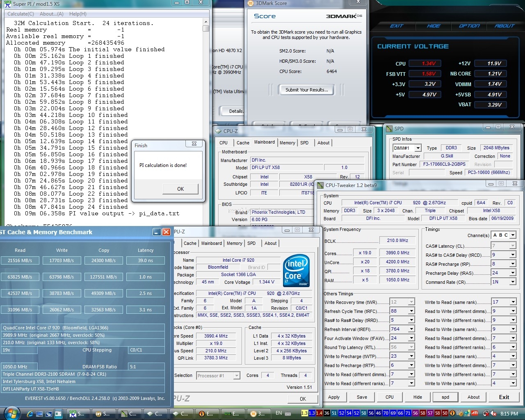Click OK in the lower CPU-Z window
This screenshot has width=525, height=420.
pyautogui.click(x=303, y=399)
